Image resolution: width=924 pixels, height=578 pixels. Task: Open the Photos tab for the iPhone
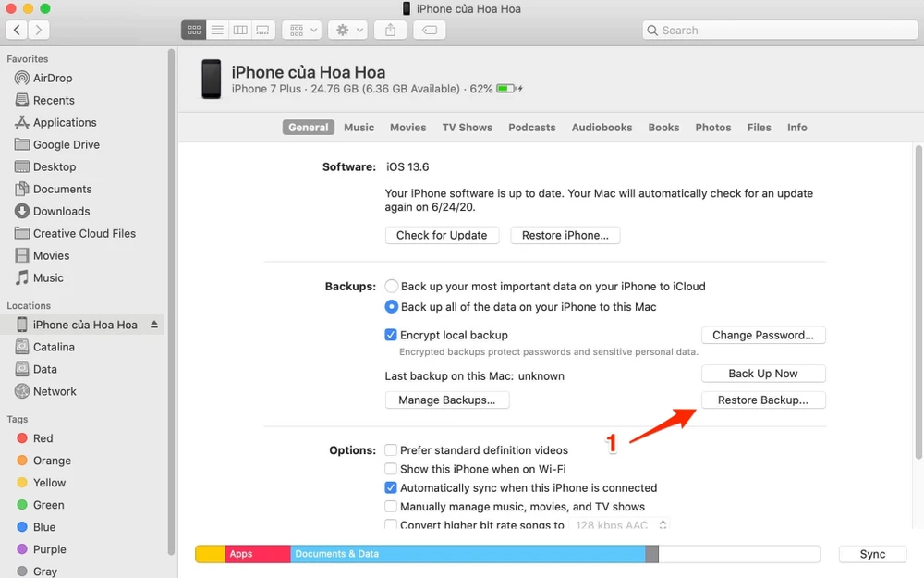[x=712, y=127]
